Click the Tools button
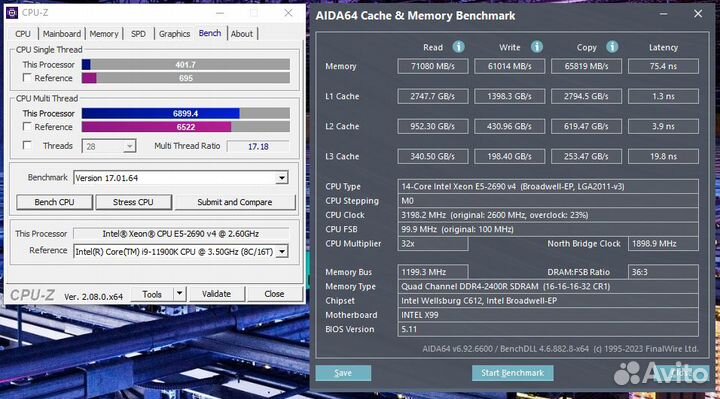Viewport: 720px width, 399px height. (152, 294)
